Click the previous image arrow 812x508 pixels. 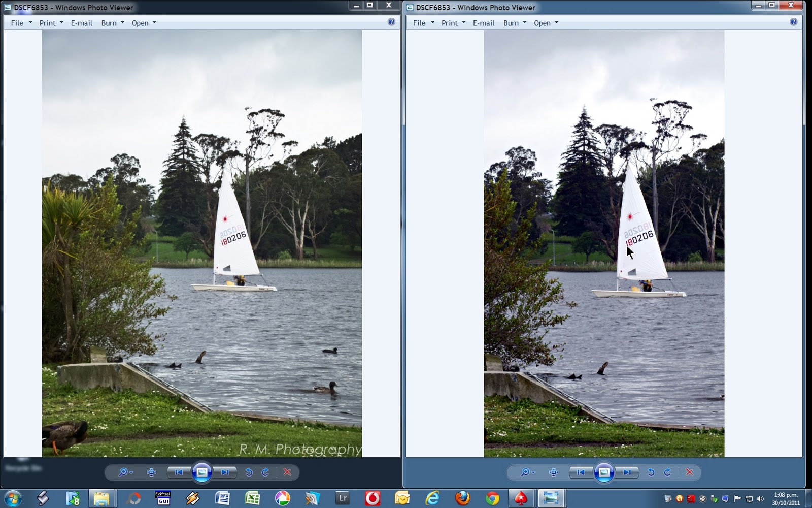tap(178, 472)
